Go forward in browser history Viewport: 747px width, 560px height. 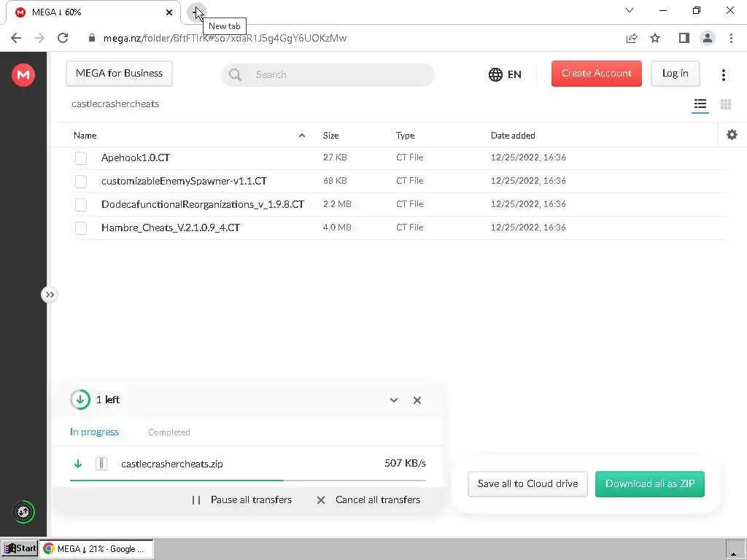point(39,38)
